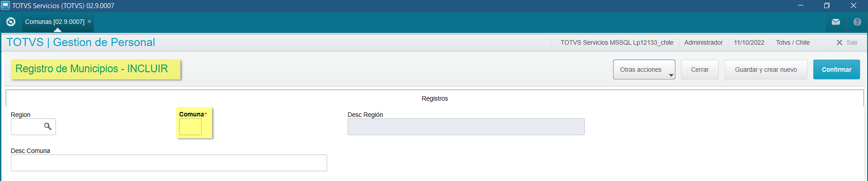The width and height of the screenshot is (868, 181).
Task: Click the Administrador user label
Action: click(703, 42)
